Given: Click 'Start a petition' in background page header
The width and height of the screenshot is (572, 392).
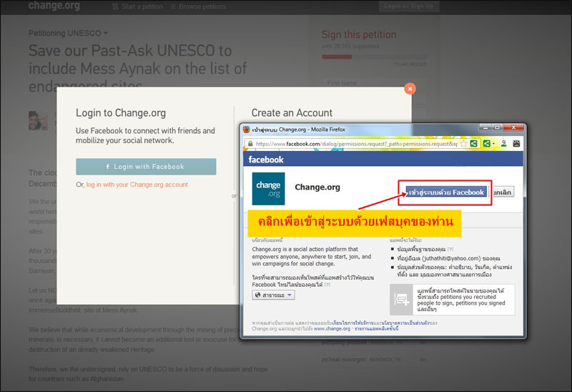Looking at the screenshot, I should (138, 6).
